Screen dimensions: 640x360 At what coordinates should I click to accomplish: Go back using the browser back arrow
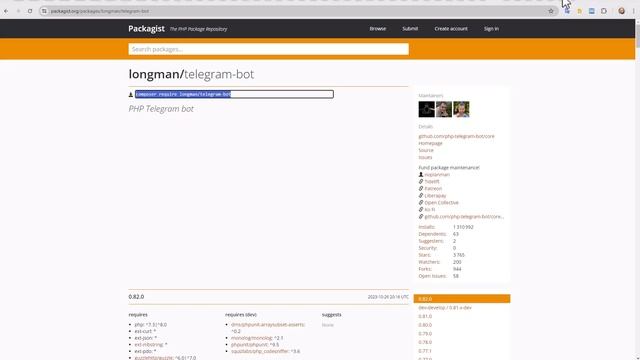tap(6, 11)
